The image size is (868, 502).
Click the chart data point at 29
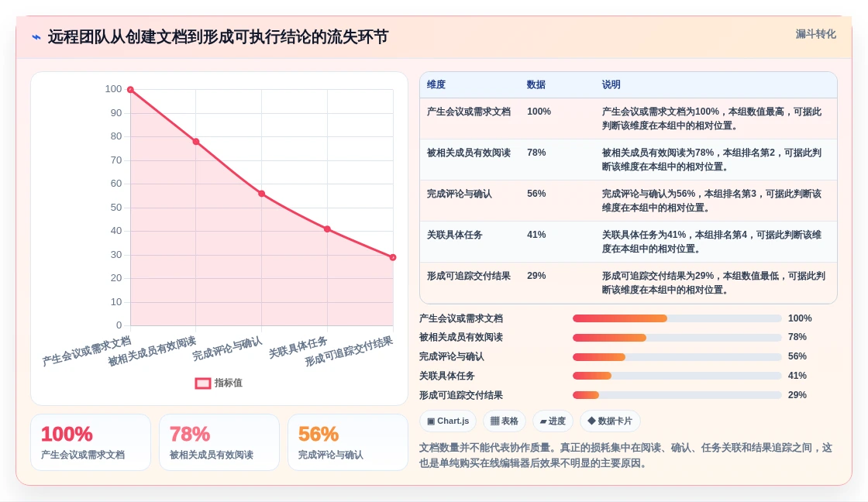tap(393, 257)
